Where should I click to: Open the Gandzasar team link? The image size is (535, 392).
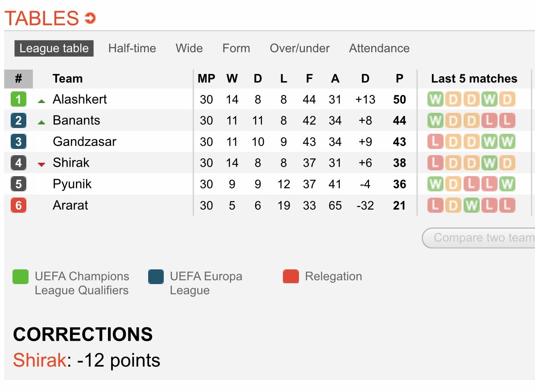click(85, 141)
